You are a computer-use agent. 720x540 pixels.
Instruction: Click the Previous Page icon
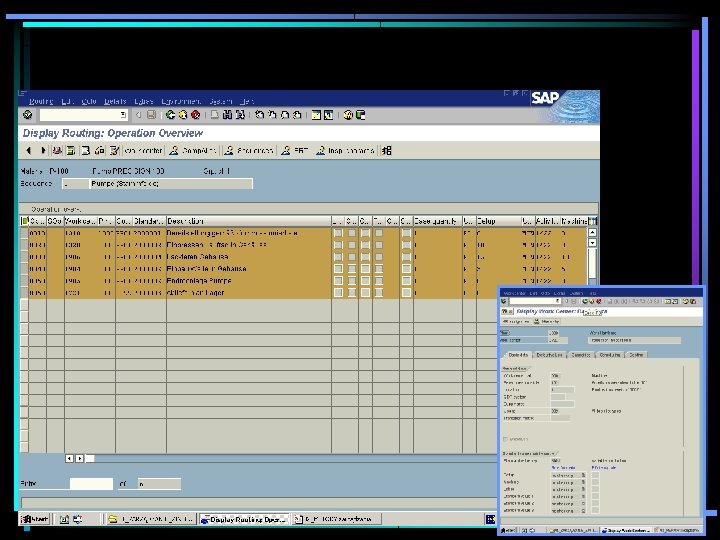(272, 115)
